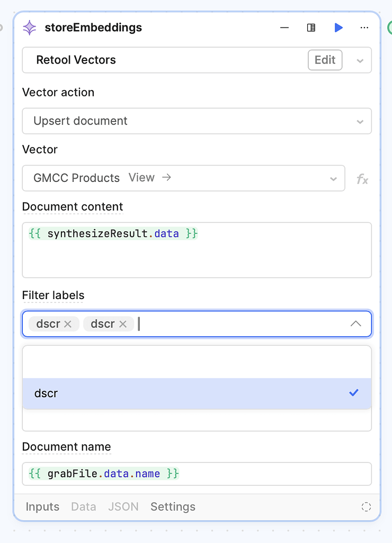
Task: Expand the GMCC Products vector dropdown
Action: click(x=332, y=178)
